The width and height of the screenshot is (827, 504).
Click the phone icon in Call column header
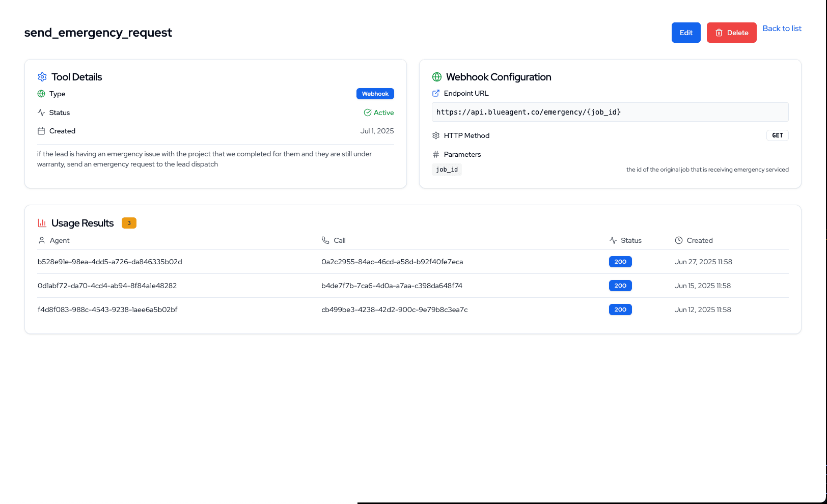tap(325, 240)
